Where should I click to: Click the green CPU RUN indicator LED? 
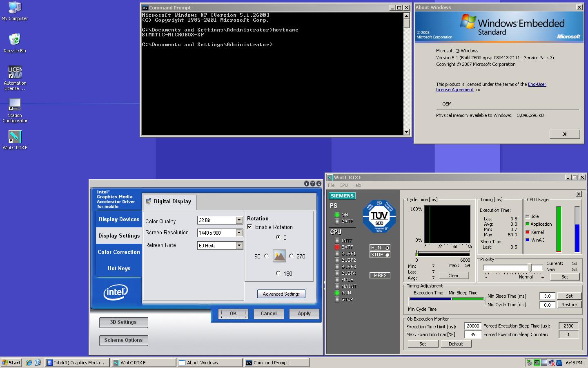pos(337,293)
